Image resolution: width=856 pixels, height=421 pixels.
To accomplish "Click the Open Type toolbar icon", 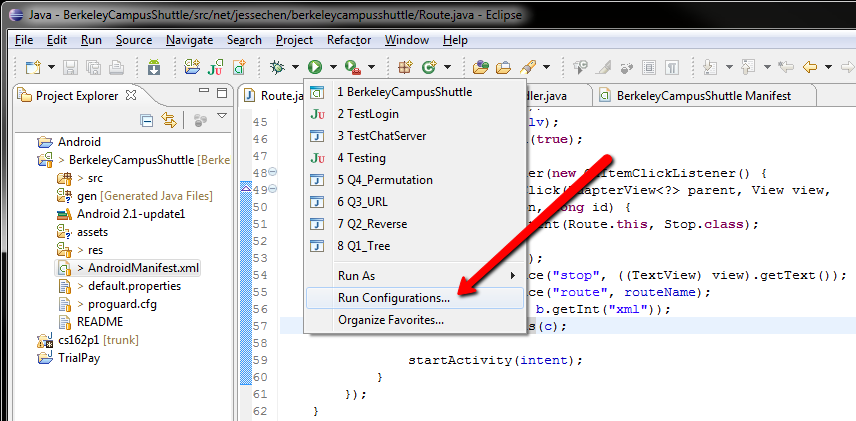I will 481,67.
